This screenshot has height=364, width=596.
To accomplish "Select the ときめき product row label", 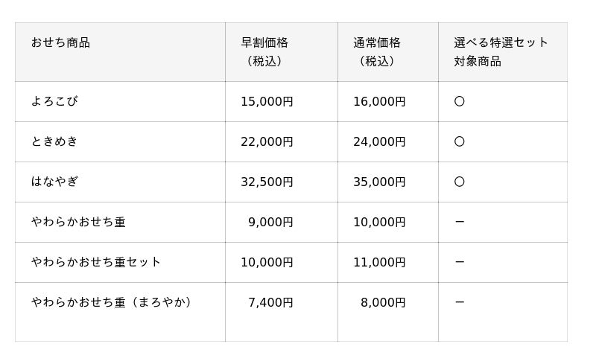I will 54,141.
